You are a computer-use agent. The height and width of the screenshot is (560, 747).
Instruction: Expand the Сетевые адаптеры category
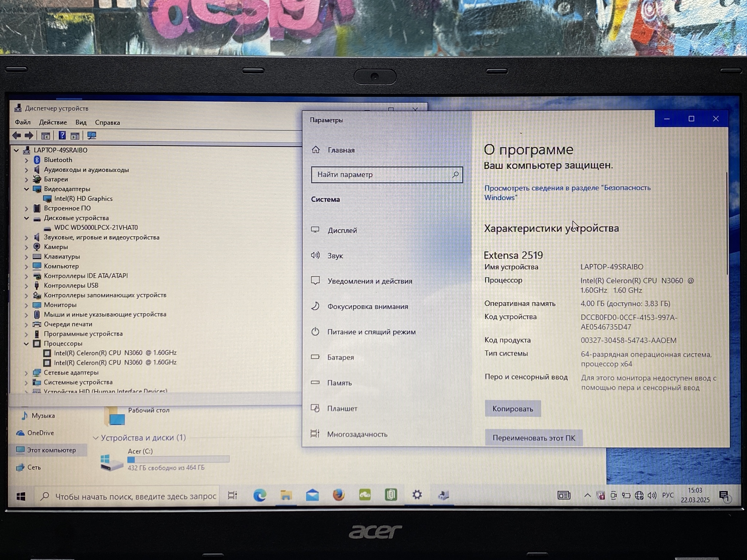(26, 373)
